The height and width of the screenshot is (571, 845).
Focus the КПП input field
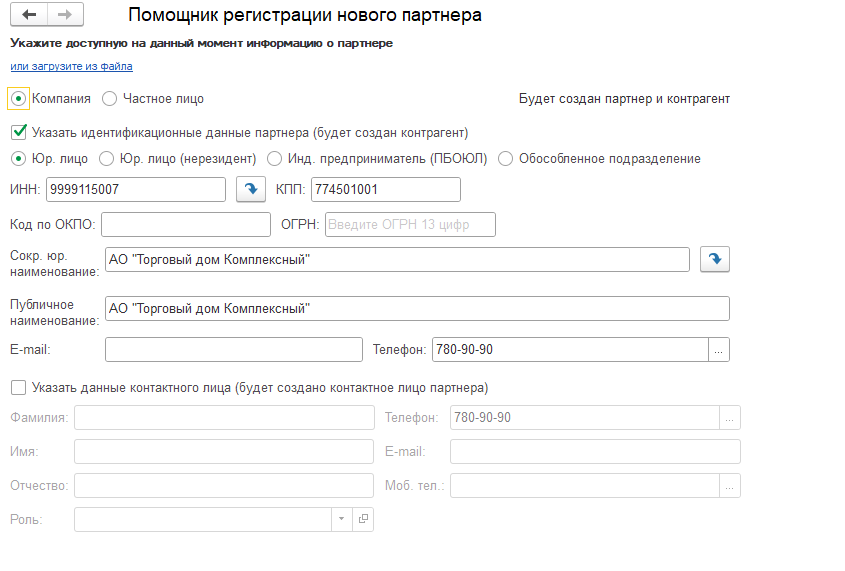(384, 189)
